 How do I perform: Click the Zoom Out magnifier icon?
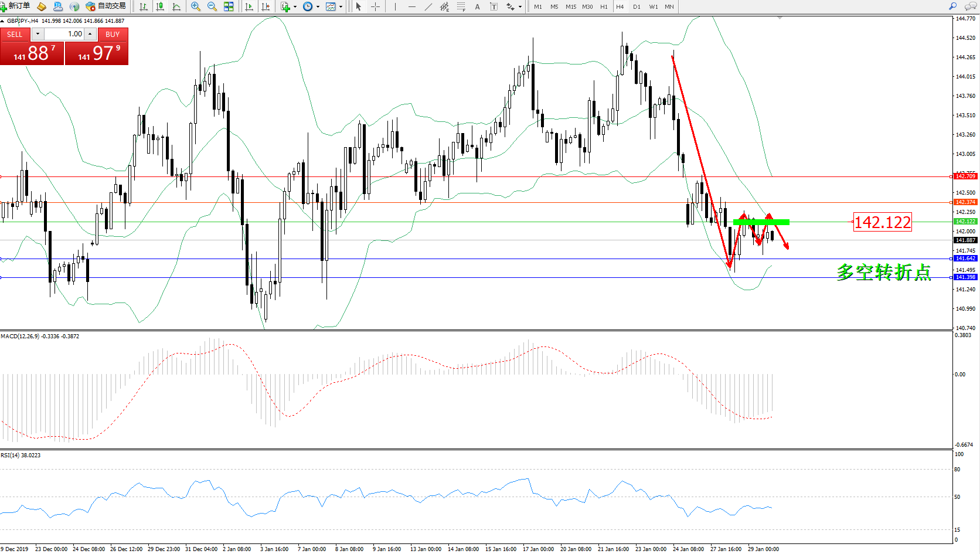coord(212,6)
